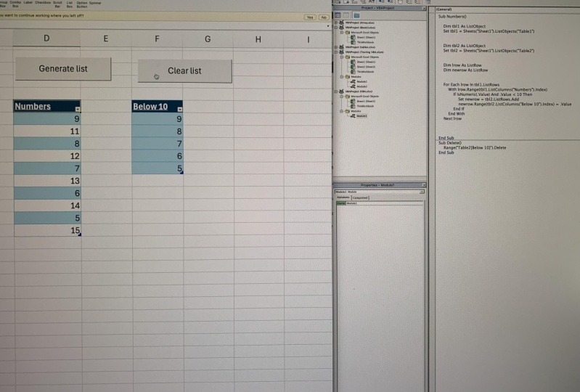The image size is (580, 392).
Task: Close the Properties - Module1 pane
Action: click(424, 185)
